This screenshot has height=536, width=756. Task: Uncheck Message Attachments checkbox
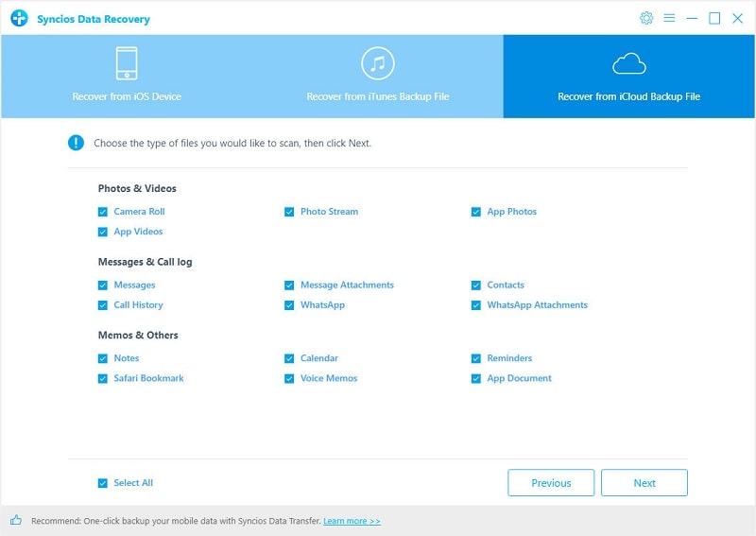(x=289, y=285)
